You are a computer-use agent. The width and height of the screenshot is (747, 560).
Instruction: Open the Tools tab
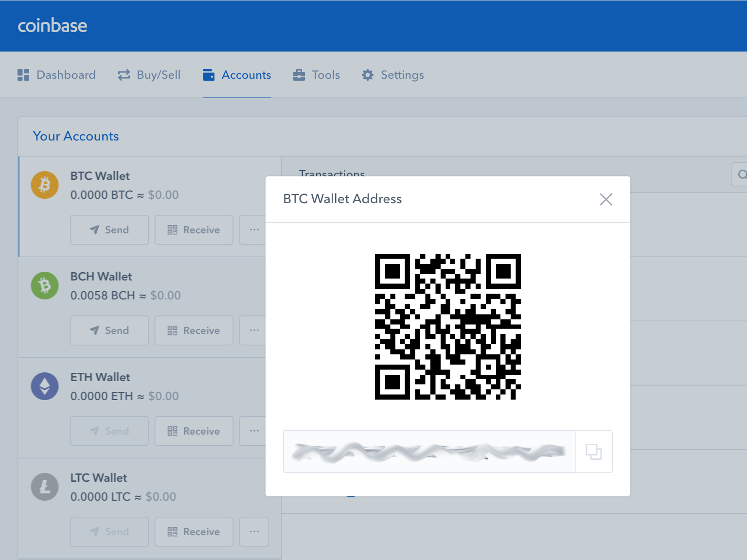pos(317,75)
